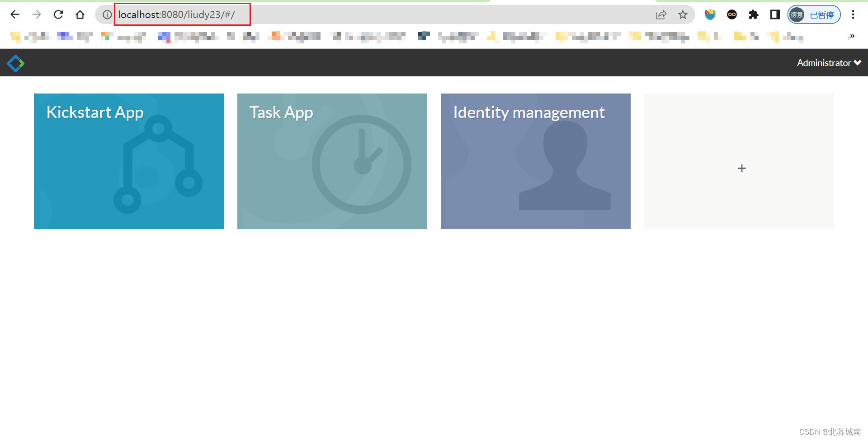This screenshot has height=440, width=868.
Task: Open the Extensions puzzle-piece menu
Action: (x=754, y=14)
